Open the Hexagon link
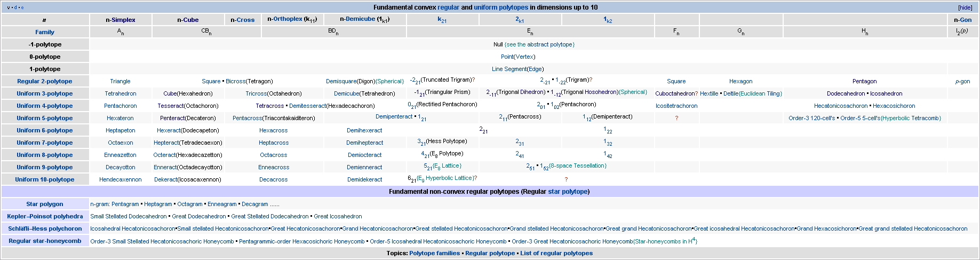The height and width of the screenshot is (260, 980). pyautogui.click(x=740, y=81)
